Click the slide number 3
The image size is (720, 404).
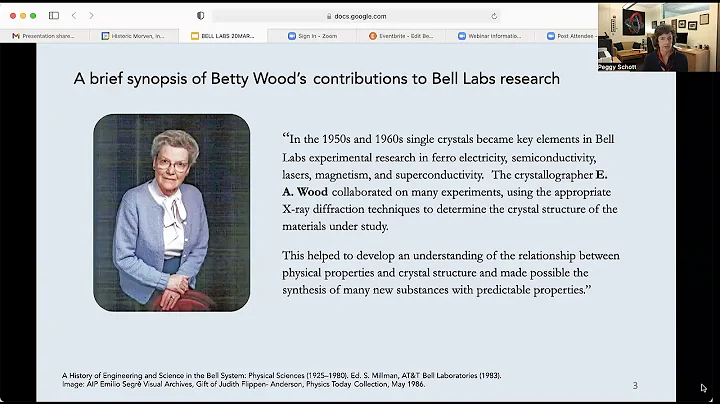click(635, 386)
